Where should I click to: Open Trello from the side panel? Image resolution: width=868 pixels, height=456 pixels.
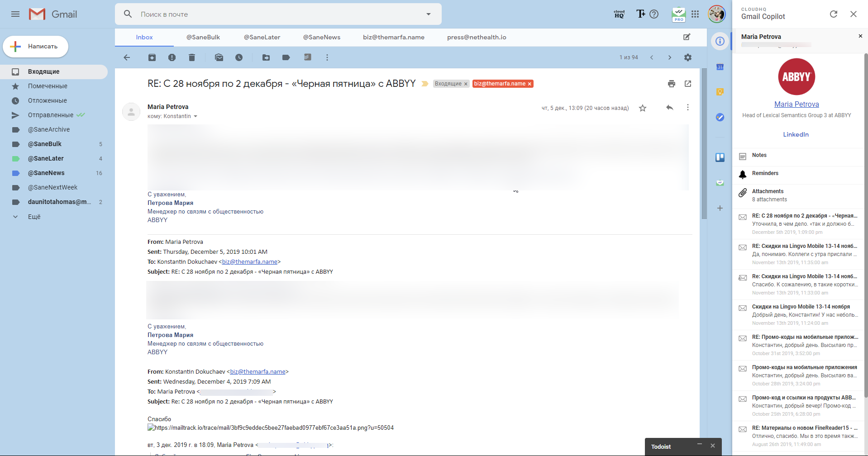click(x=720, y=157)
